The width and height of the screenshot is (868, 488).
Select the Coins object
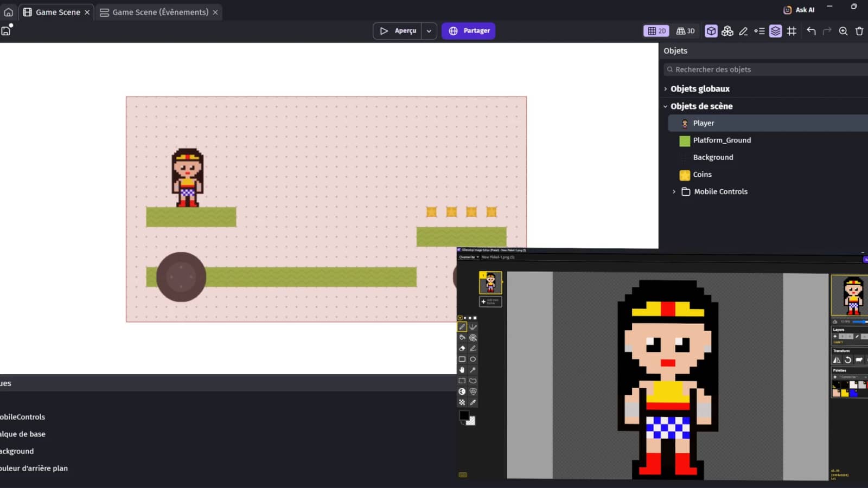(768, 174)
